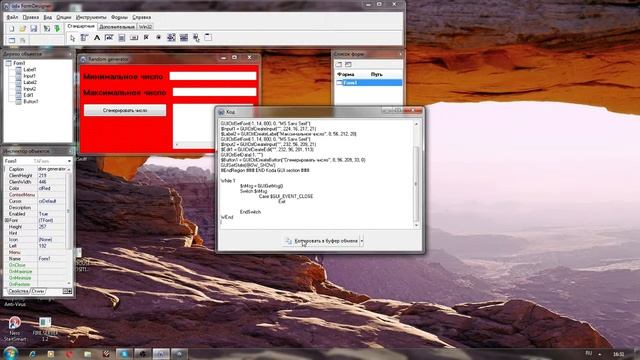Switch to the Дополнительные palette tab
Image resolution: width=640 pixels, height=360 pixels.
(x=117, y=27)
